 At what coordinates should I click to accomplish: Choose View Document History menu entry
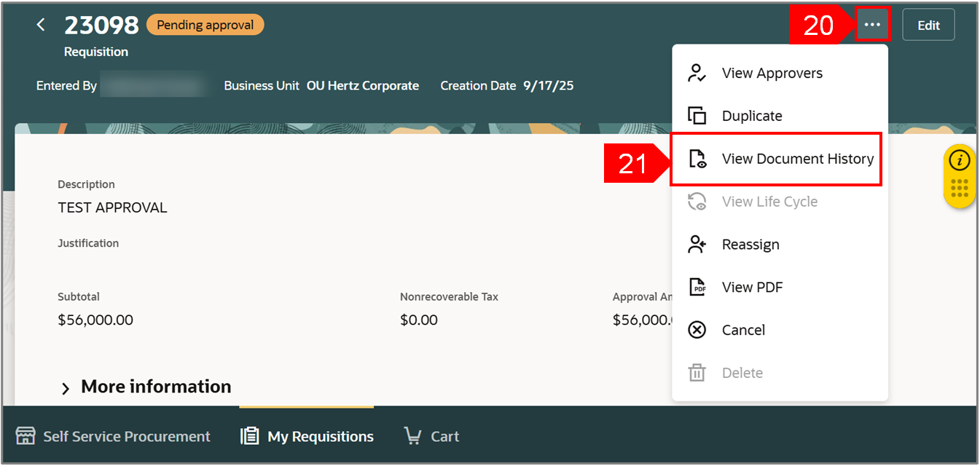(x=797, y=159)
